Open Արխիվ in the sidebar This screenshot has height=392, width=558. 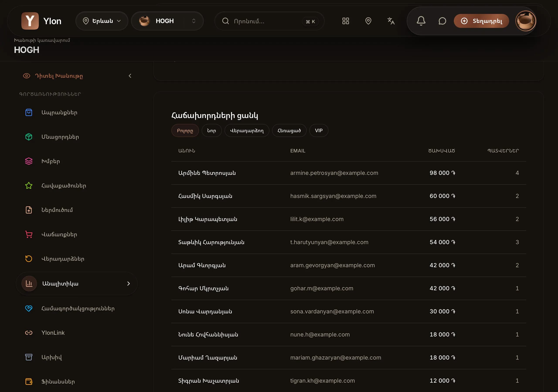click(77, 357)
